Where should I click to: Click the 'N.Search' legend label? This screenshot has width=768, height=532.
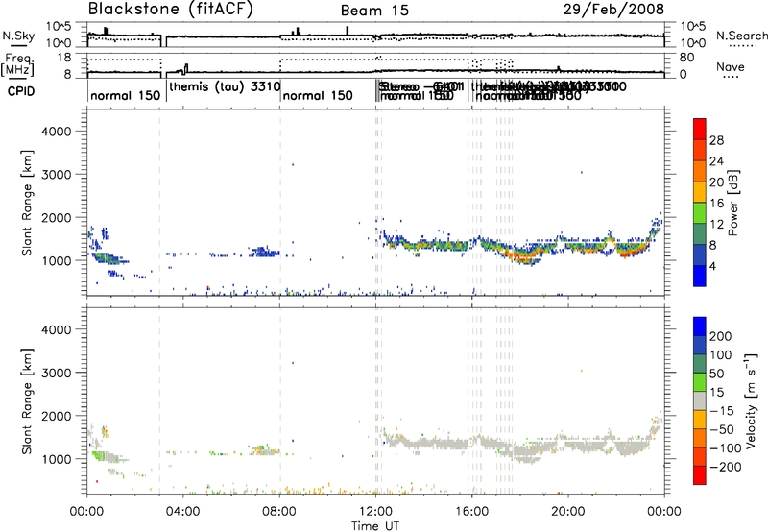coord(741,36)
